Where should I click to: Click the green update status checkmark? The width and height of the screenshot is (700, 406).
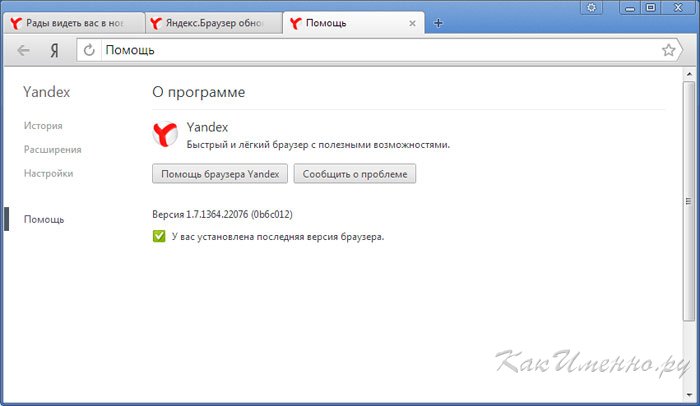coord(159,236)
